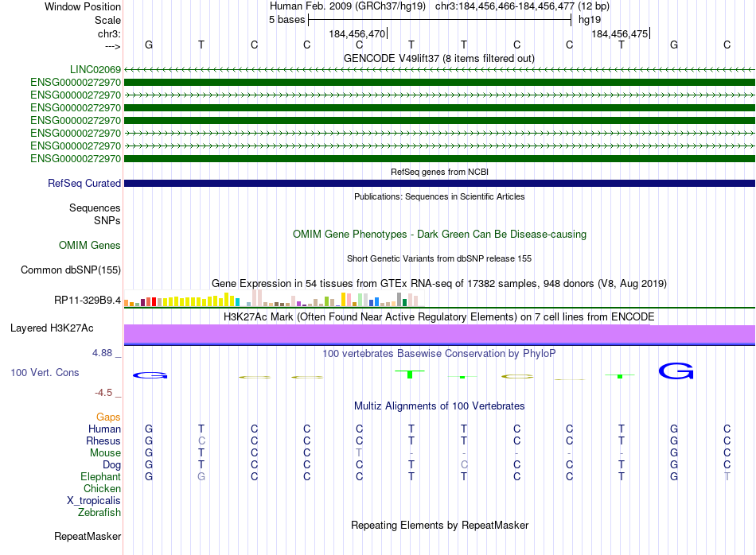The image size is (756, 555).
Task: Select the Mouse alignment row label
Action: point(105,453)
